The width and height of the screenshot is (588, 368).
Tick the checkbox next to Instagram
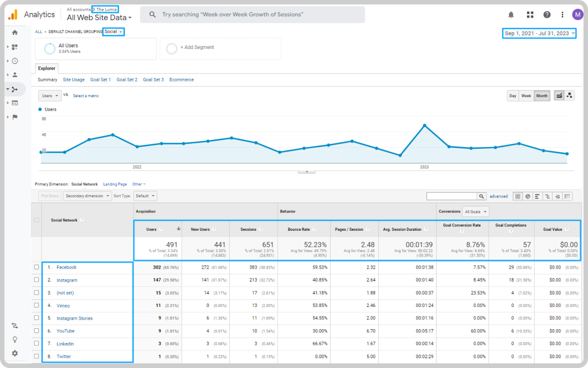tap(37, 280)
